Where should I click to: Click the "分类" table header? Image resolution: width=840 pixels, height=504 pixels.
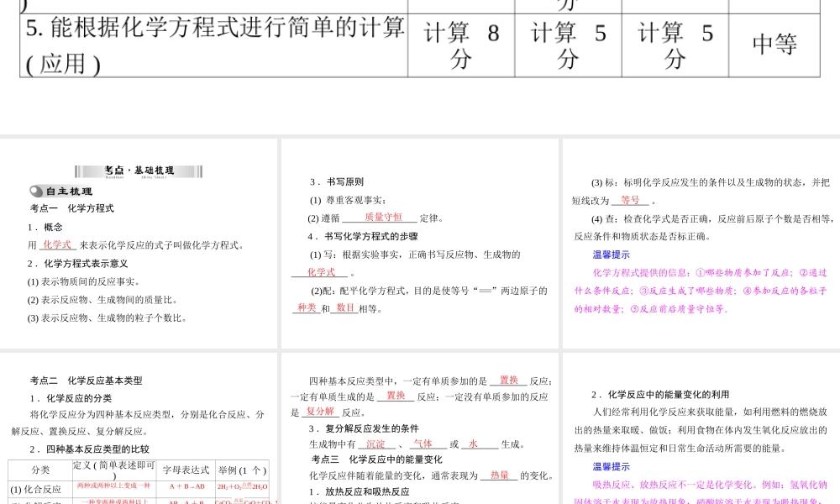[40, 470]
